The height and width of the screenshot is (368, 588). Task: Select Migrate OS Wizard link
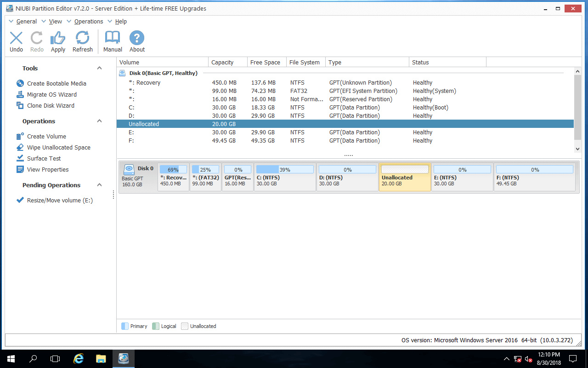(52, 94)
